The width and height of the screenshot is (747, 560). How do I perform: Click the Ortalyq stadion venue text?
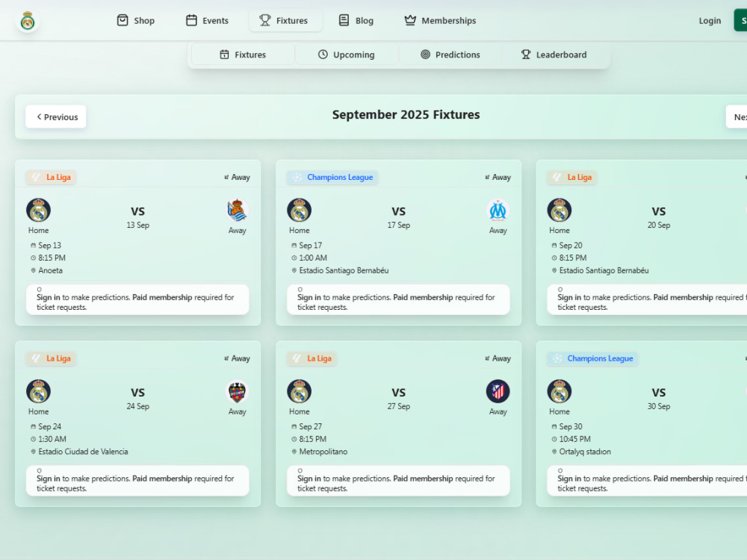coord(585,452)
